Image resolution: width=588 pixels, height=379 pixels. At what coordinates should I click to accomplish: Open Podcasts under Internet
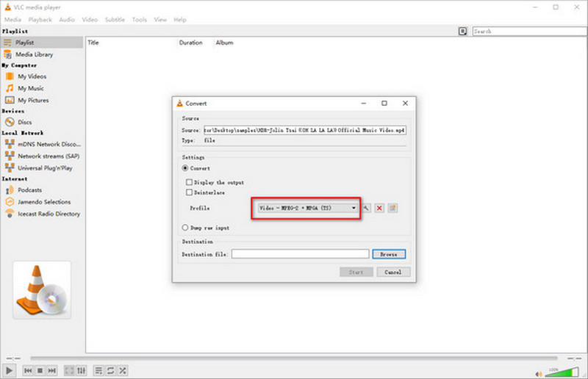pos(42,190)
